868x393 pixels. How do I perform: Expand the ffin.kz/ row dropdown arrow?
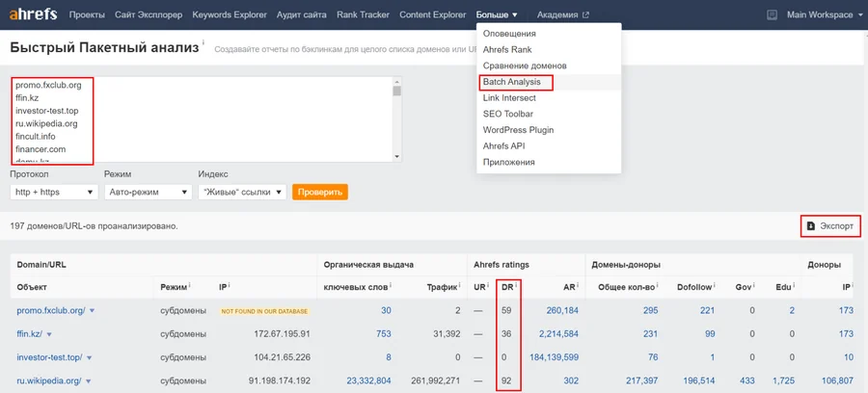coord(49,334)
